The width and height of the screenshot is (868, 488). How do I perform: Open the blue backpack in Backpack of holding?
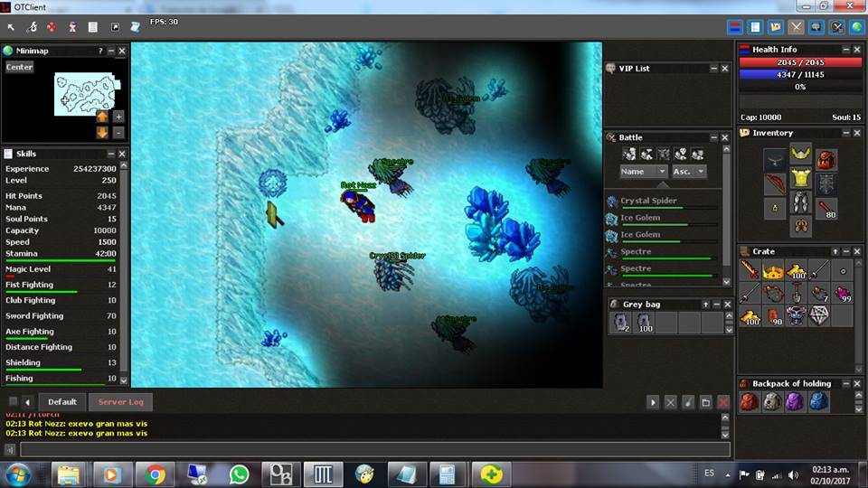point(819,401)
